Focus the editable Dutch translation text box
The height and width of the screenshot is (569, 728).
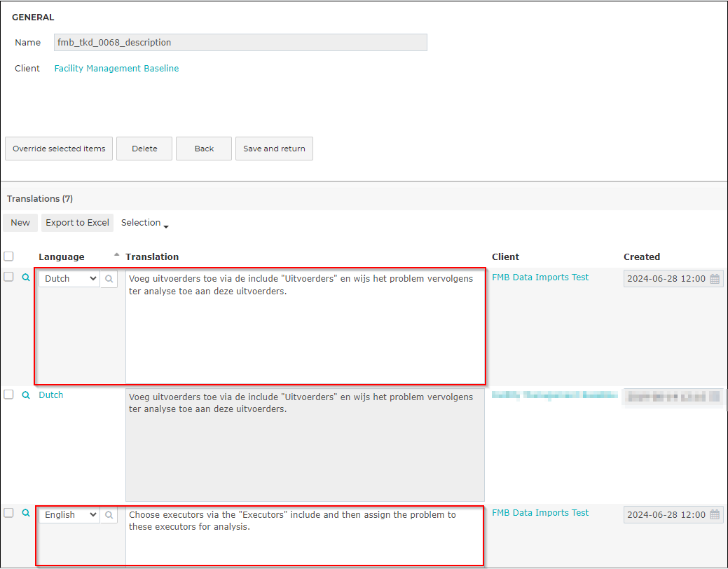305,327
